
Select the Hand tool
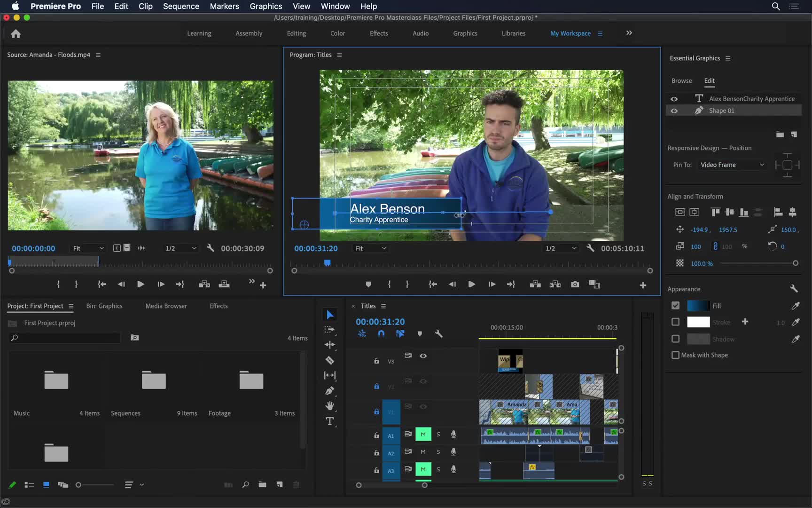330,405
